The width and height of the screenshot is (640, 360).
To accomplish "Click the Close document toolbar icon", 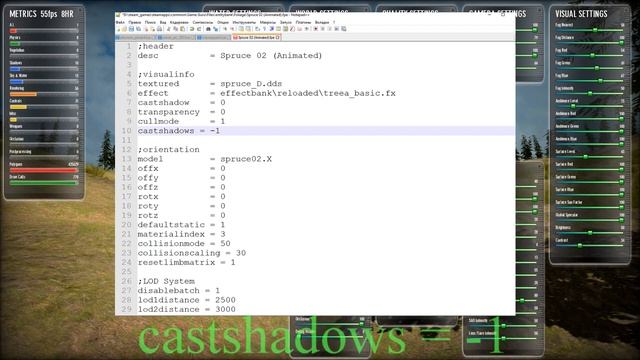I will click(x=146, y=29).
